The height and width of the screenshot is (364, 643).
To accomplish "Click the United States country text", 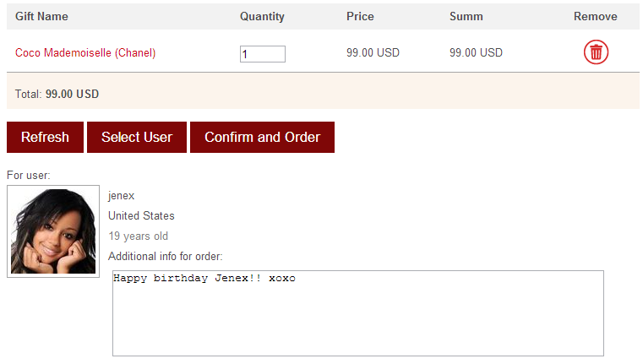I will pyautogui.click(x=141, y=215).
